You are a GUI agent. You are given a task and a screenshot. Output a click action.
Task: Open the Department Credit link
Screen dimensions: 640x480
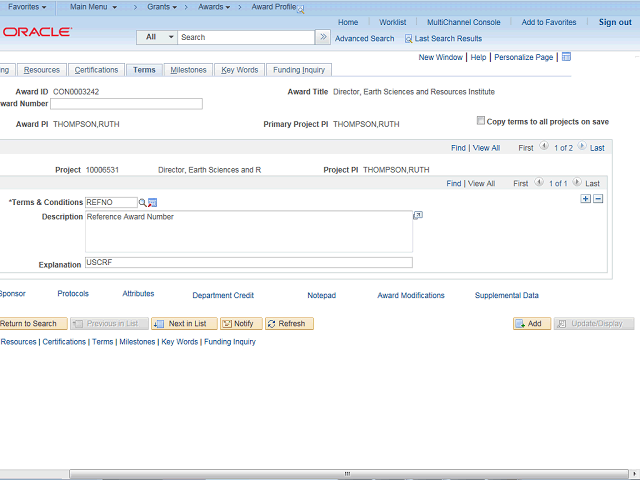click(223, 296)
